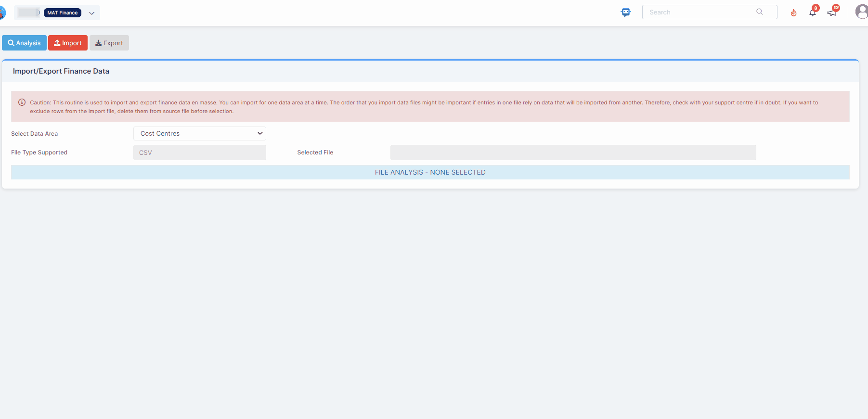This screenshot has height=419, width=868.
Task: Open the flame hot topics icon
Action: pos(793,13)
